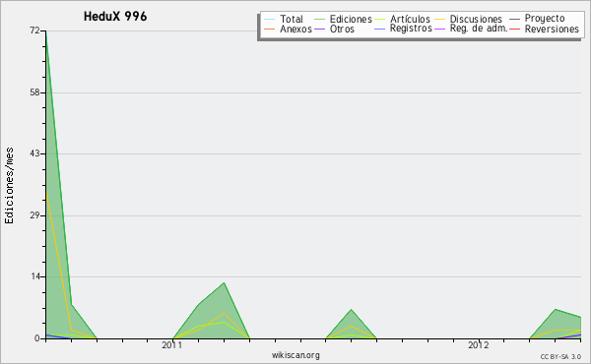
Task: Click the y-axis value 14
Action: 34,276
